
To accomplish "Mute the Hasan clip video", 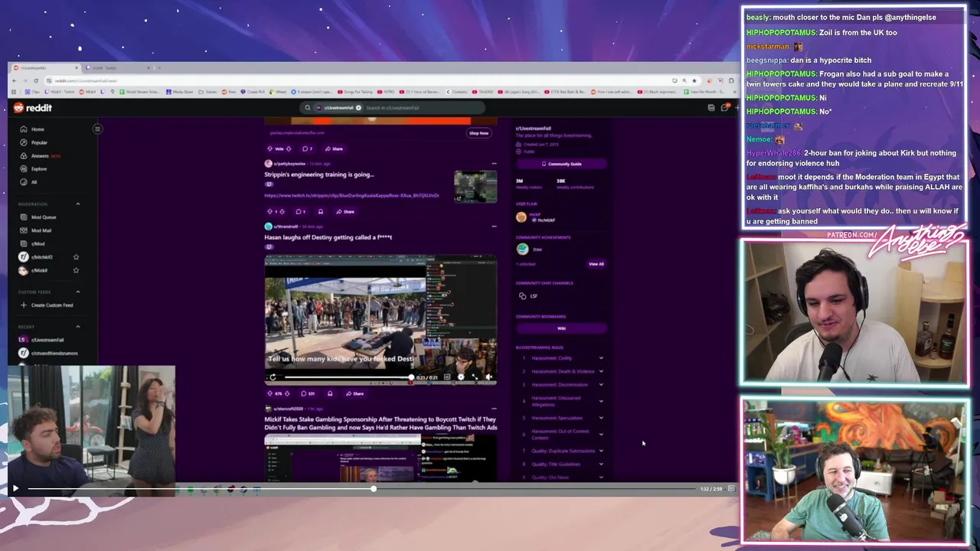I will click(488, 377).
